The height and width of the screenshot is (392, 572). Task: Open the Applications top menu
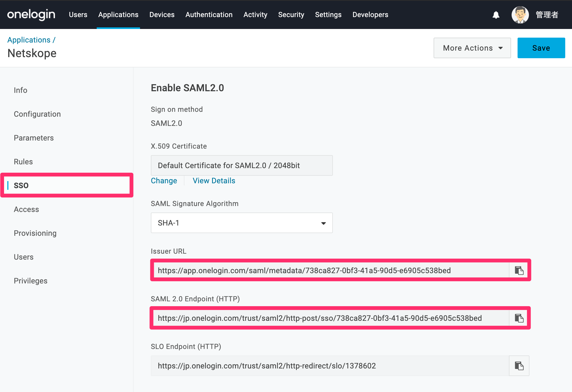118,15
